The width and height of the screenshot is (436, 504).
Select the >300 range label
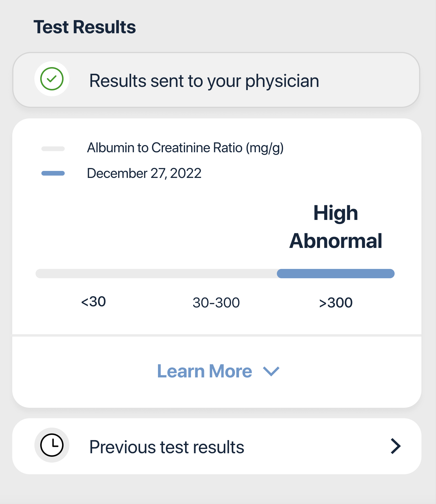[x=336, y=303]
